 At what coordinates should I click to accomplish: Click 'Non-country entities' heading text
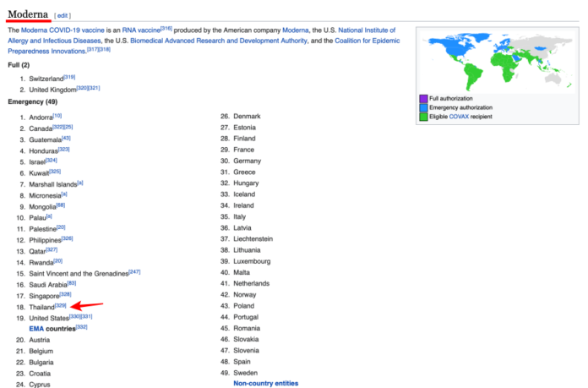tap(266, 384)
